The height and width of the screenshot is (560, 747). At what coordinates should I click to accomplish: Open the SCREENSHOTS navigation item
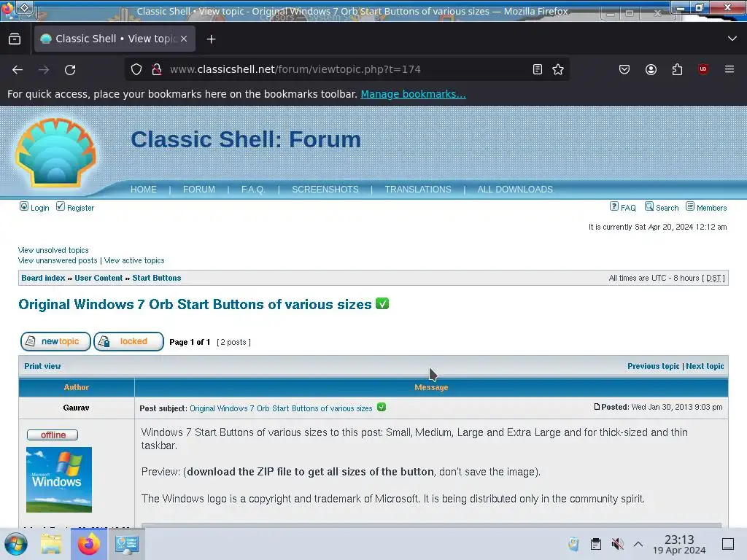(x=325, y=190)
